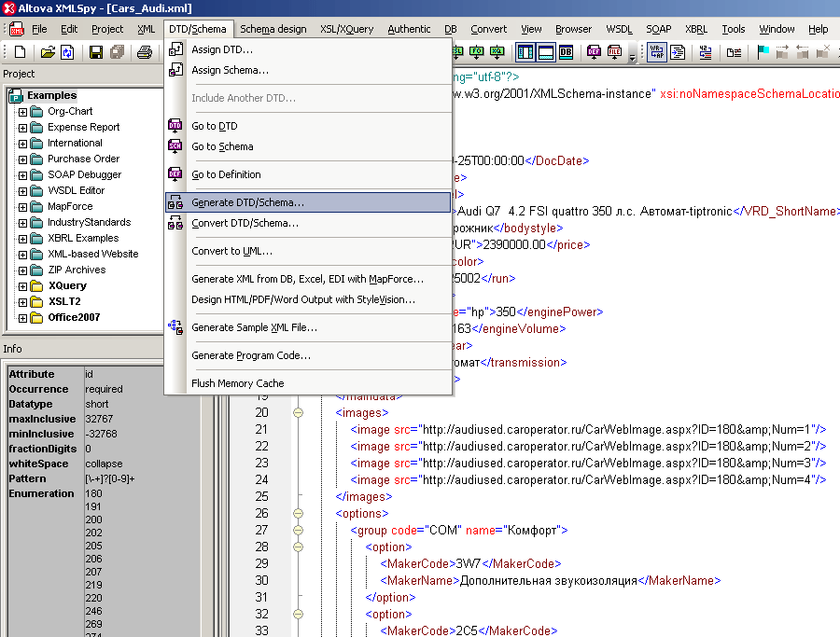Click the DB query window icon

coord(566,52)
